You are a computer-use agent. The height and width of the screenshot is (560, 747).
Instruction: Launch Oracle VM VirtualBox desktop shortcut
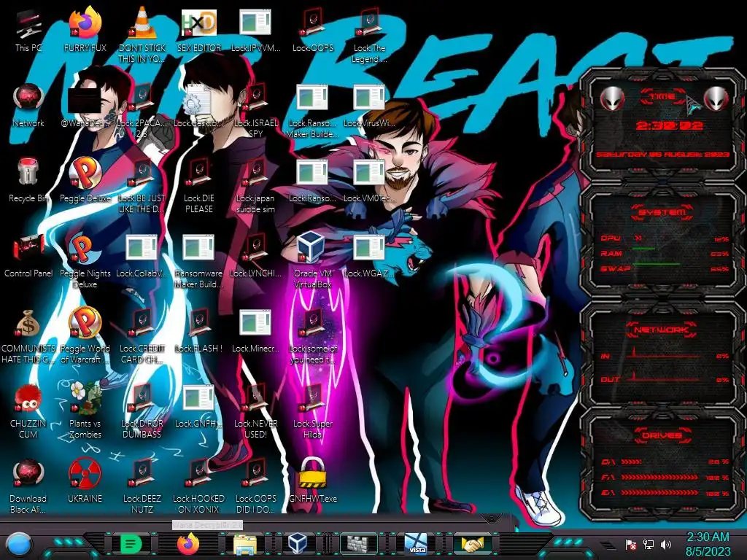coord(312,260)
